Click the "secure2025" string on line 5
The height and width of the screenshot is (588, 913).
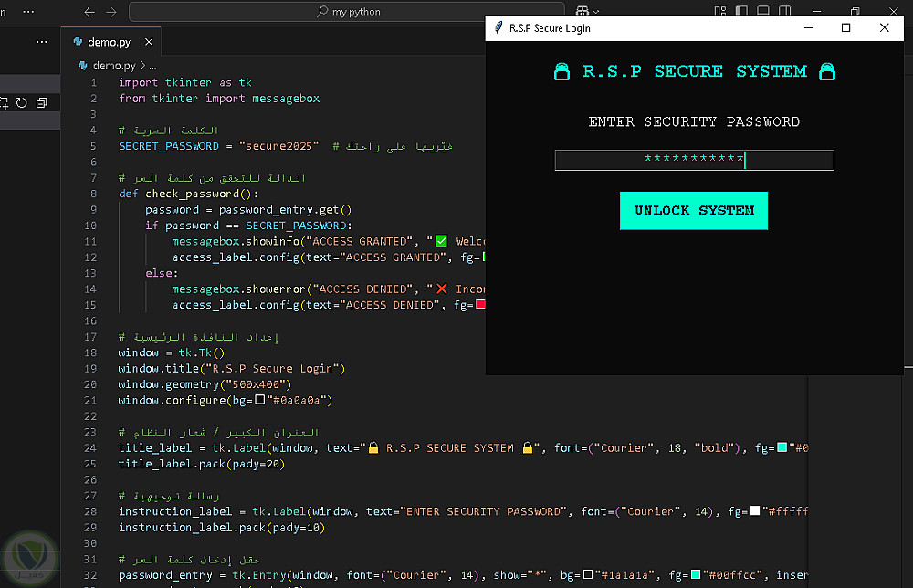278,145
